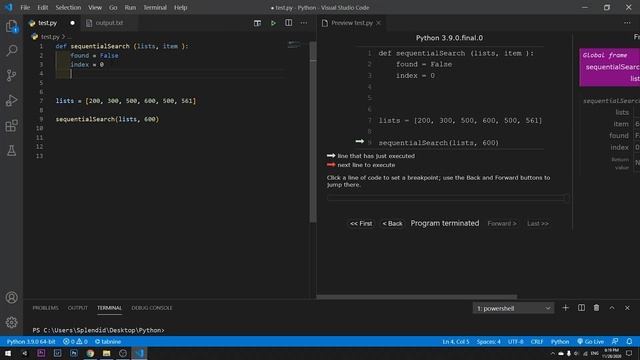Image resolution: width=640 pixels, height=360 pixels.
Task: Open the Help menu
Action: (x=180, y=7)
